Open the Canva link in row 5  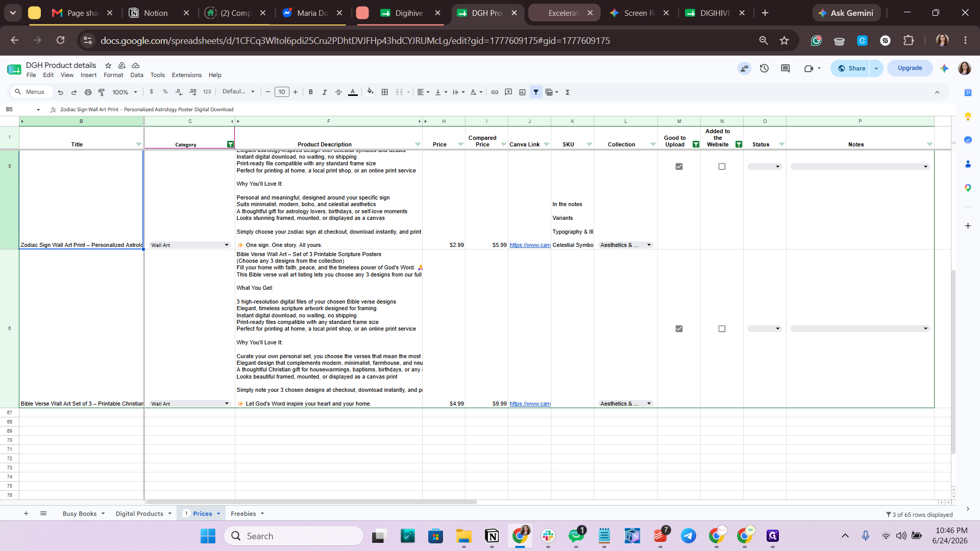pos(530,245)
